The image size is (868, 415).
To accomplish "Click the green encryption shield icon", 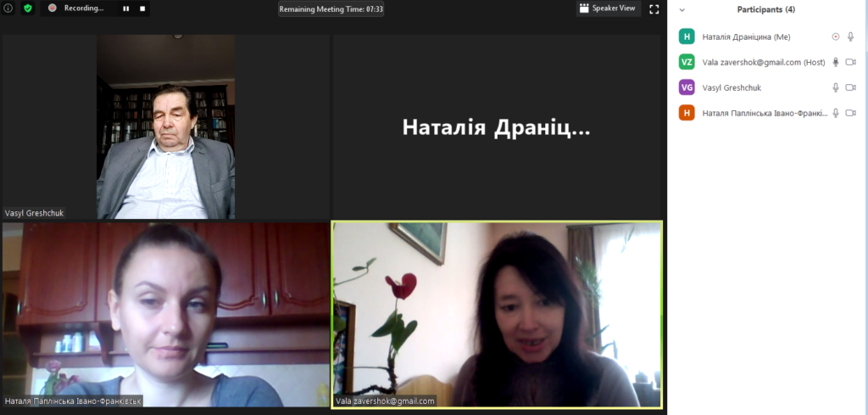I will (x=27, y=8).
